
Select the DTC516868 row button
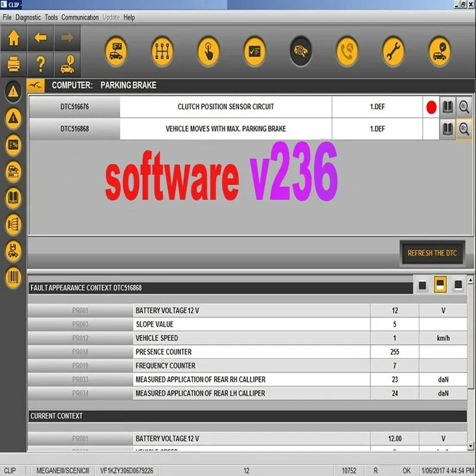coord(74,129)
